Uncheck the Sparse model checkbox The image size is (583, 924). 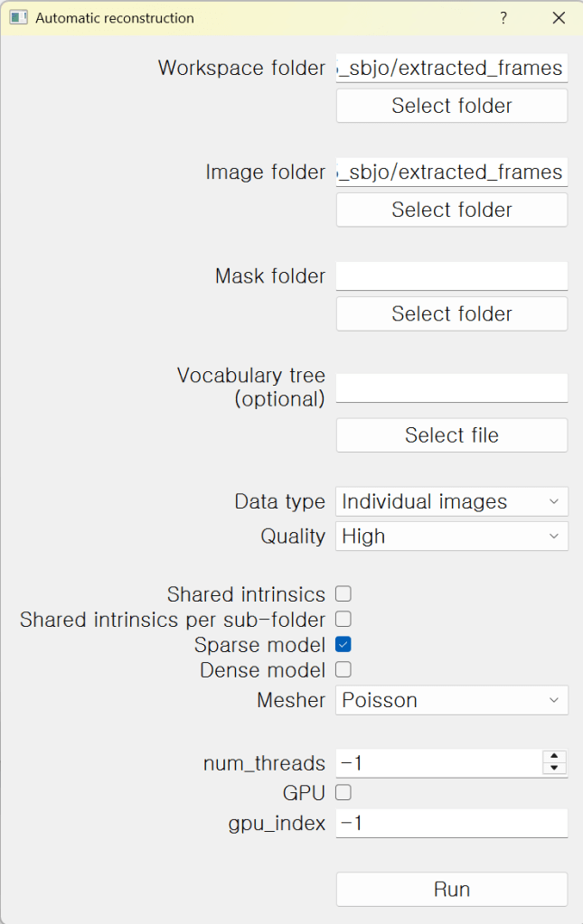[x=343, y=645]
